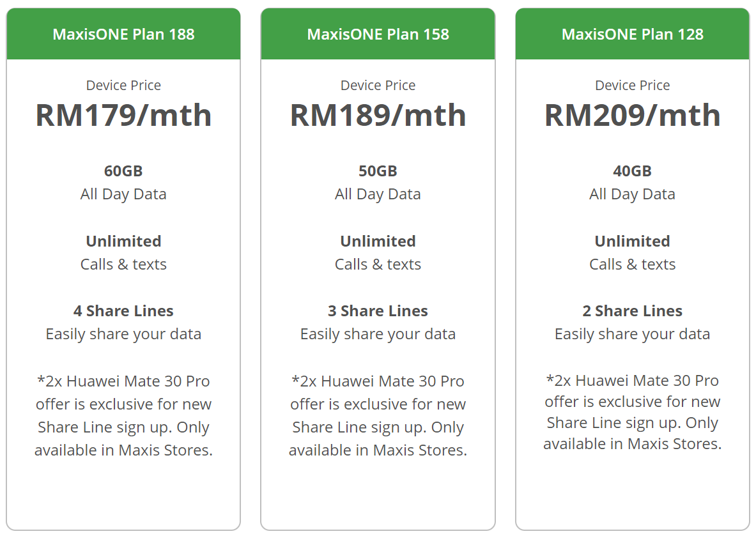Click the RM179/mth device price
Screen dimensions: 756x536
point(123,115)
